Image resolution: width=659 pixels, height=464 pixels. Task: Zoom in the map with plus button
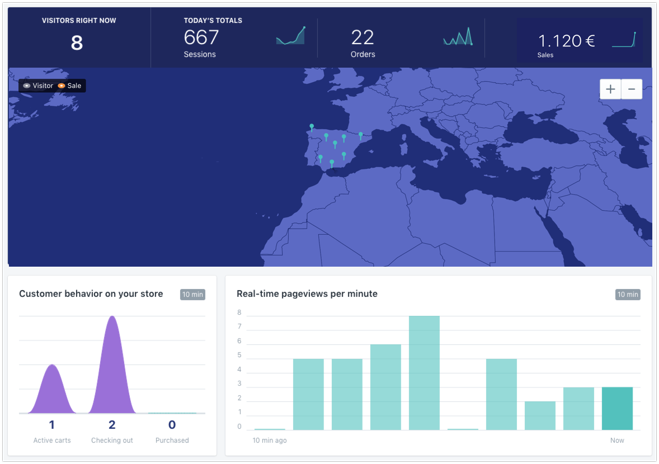click(610, 89)
